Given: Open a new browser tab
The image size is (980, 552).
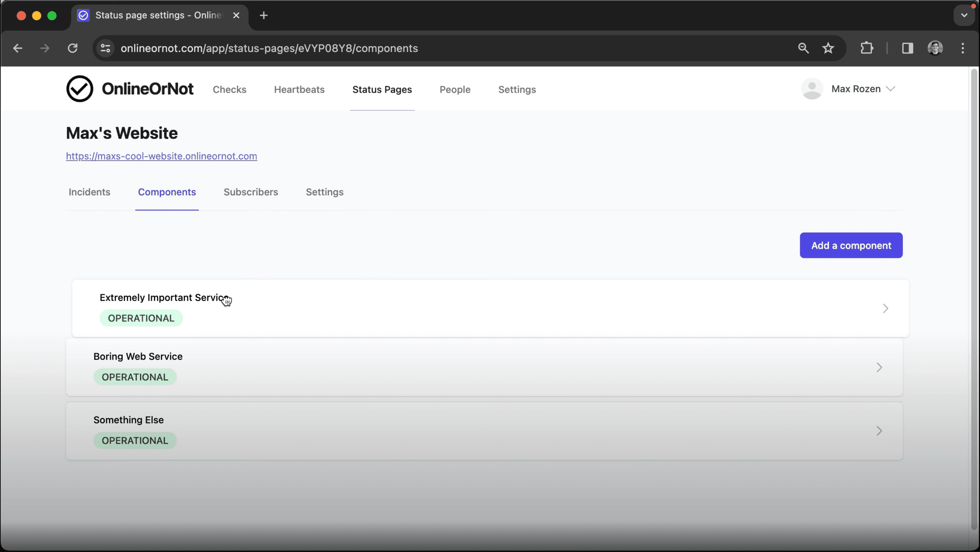Looking at the screenshot, I should click(x=263, y=15).
